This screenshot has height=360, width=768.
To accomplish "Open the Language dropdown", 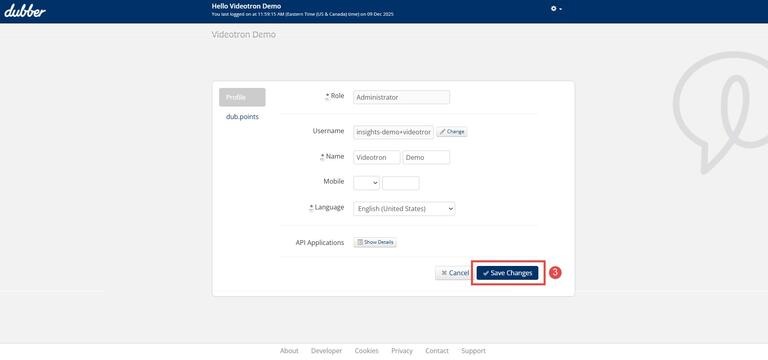I will point(404,209).
